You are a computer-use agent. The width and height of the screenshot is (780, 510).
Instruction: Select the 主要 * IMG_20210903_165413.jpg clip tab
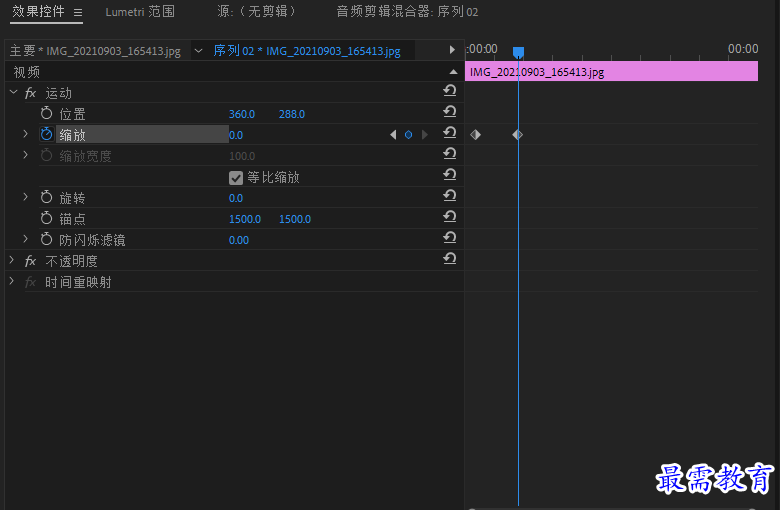95,51
